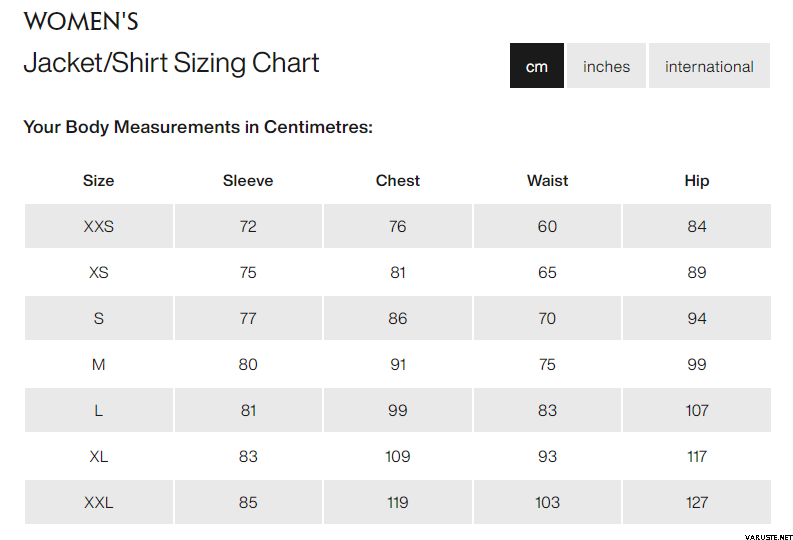Open the international sizing tab
793x540 pixels.
(x=709, y=66)
